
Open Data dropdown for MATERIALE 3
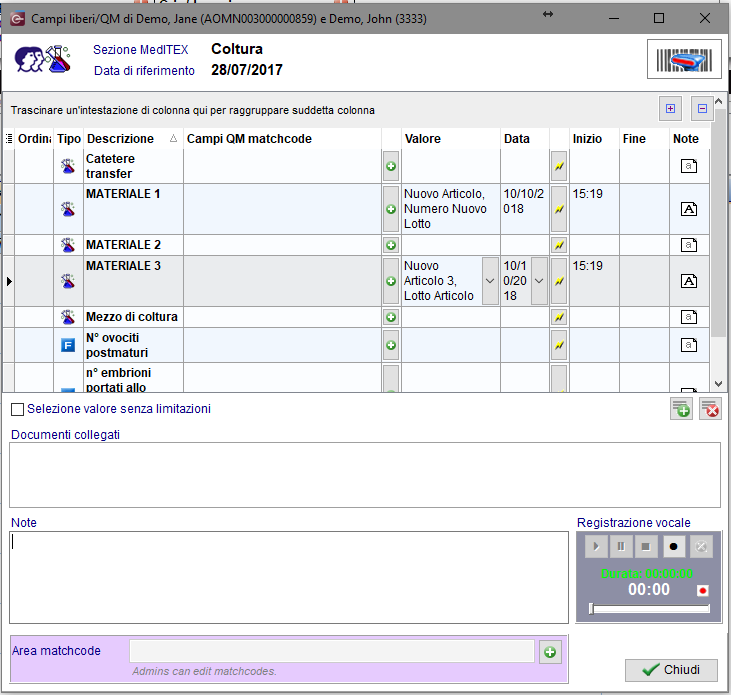pyautogui.click(x=539, y=281)
